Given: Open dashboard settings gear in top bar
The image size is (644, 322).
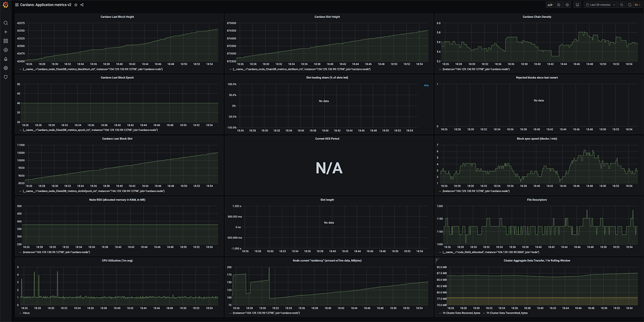Looking at the screenshot, I should (x=567, y=5).
